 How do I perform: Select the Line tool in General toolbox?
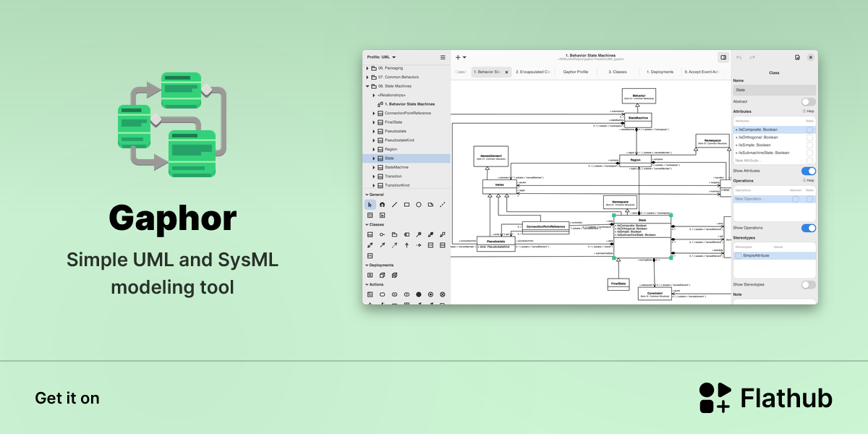coord(394,205)
